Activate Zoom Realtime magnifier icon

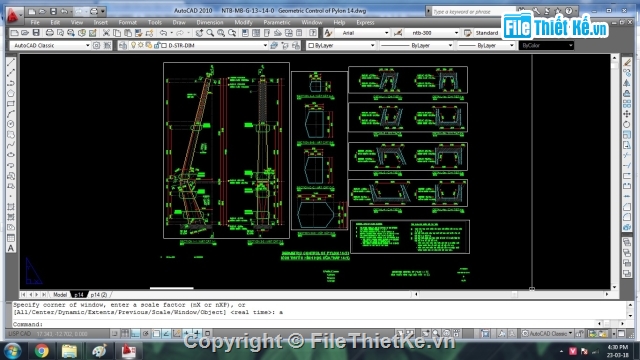tap(210, 33)
